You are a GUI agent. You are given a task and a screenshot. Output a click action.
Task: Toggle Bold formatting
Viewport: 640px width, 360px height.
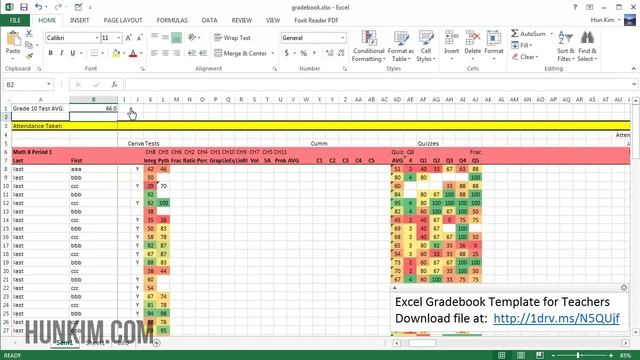(x=51, y=53)
